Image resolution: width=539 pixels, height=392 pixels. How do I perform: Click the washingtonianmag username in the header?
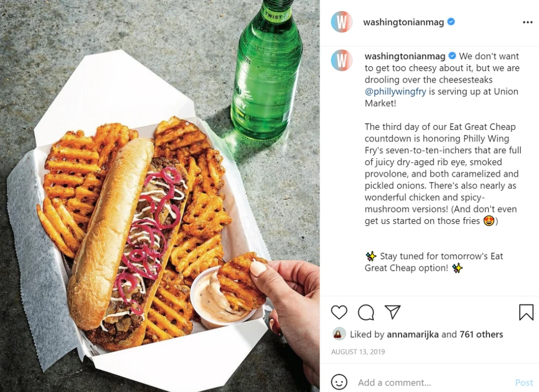coord(403,22)
